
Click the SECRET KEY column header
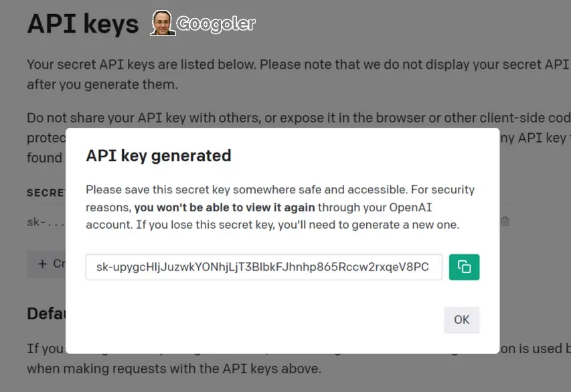[x=46, y=193]
